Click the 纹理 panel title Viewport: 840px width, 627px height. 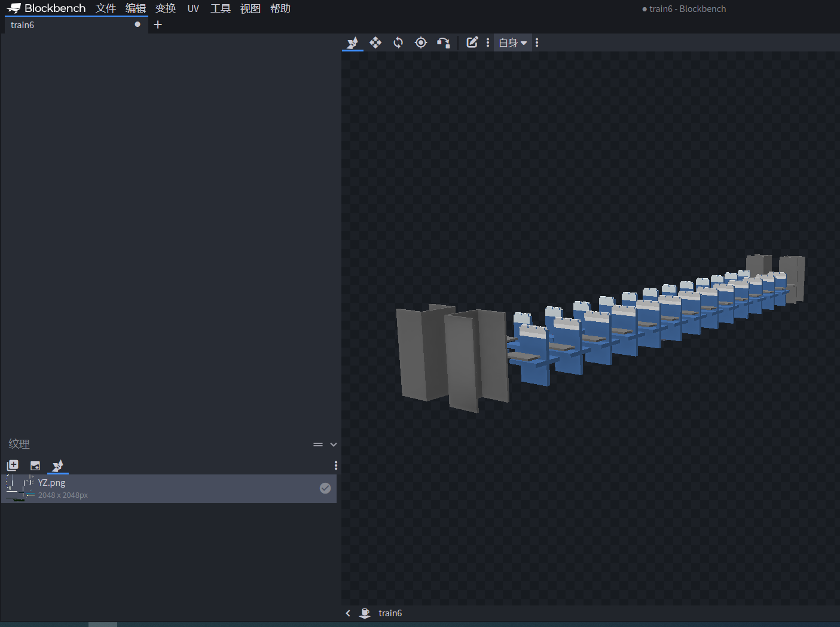click(x=19, y=444)
